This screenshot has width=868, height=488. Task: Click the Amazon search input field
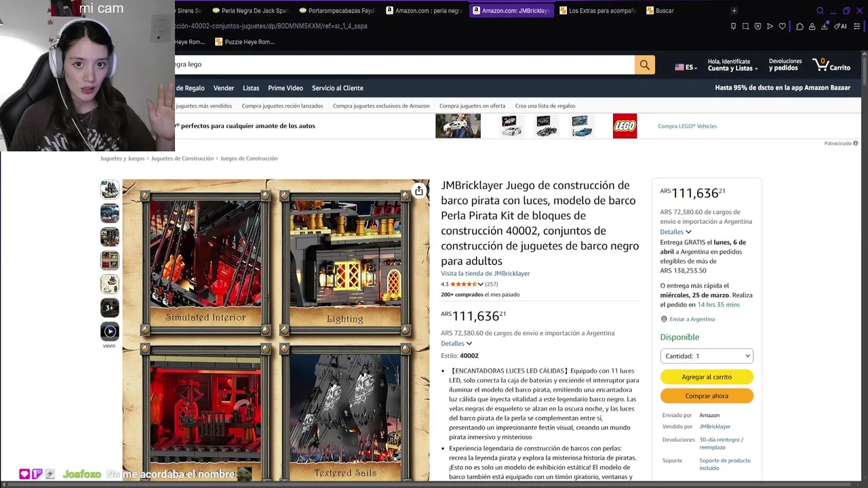click(x=405, y=64)
